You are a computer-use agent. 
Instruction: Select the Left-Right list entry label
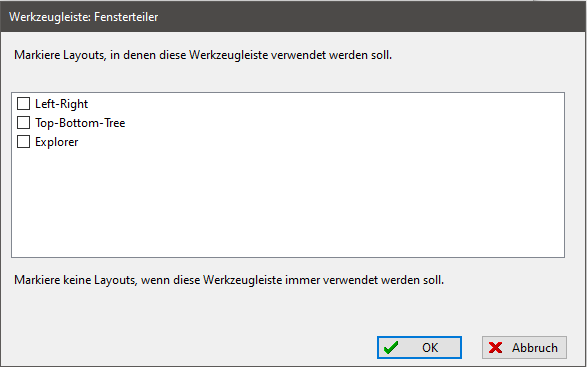pos(61,104)
